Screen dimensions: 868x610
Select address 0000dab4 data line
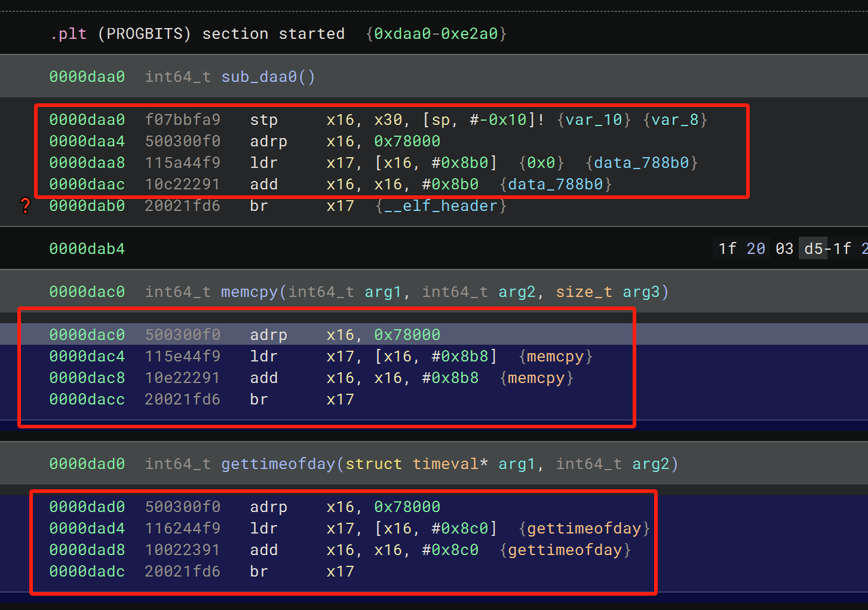tap(87, 249)
